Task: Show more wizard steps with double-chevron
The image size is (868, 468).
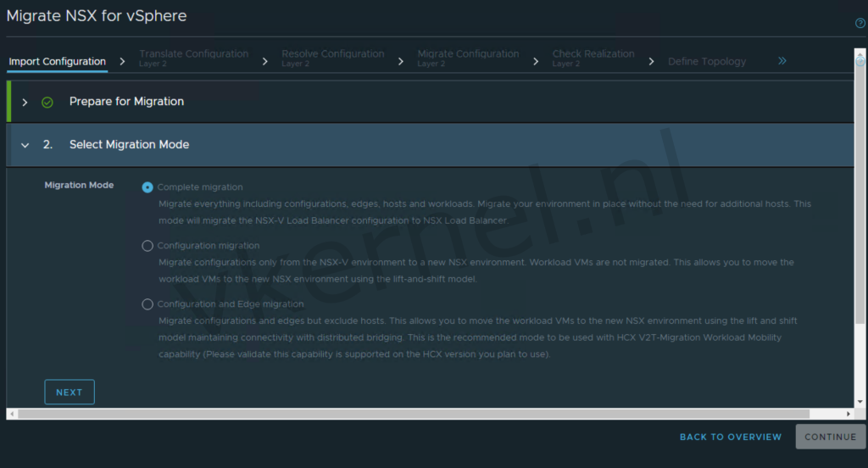Action: [x=782, y=61]
